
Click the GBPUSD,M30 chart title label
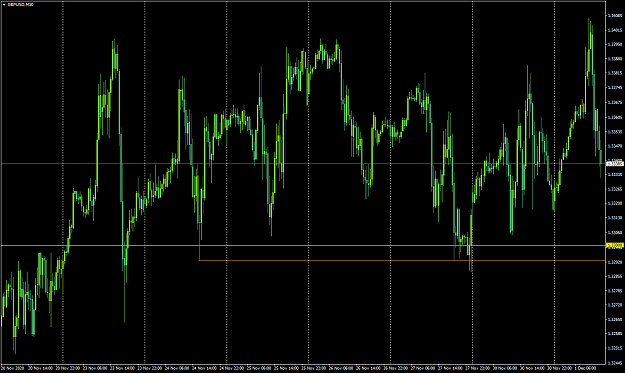pos(21,4)
